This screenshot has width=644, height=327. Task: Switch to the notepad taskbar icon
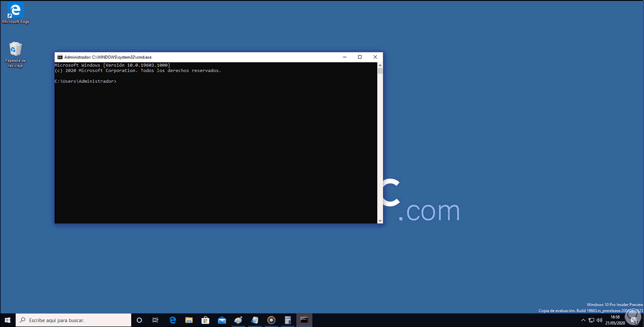click(255, 320)
